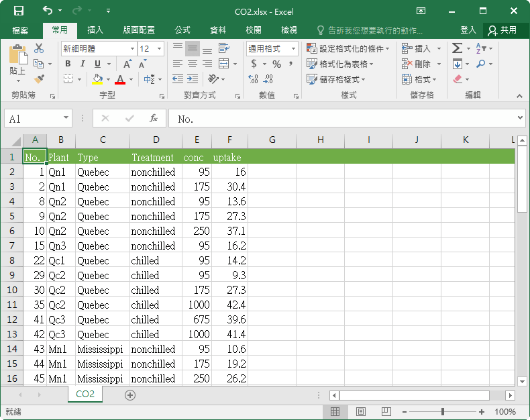Click the Cut scissors icon
Viewport: 530px width, 420px height.
39,48
